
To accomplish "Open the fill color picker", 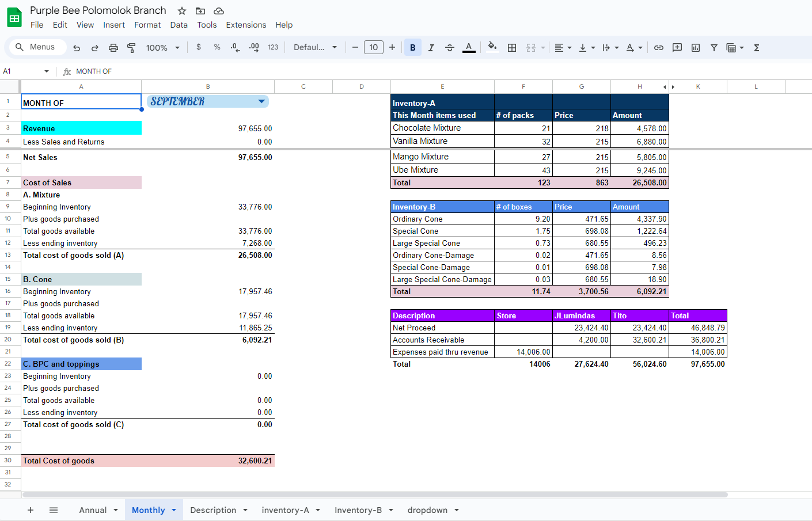I will 492,48.
